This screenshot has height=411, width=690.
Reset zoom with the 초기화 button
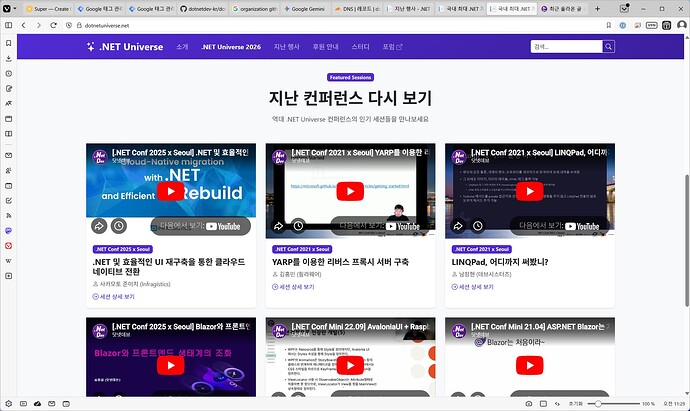tap(576, 404)
